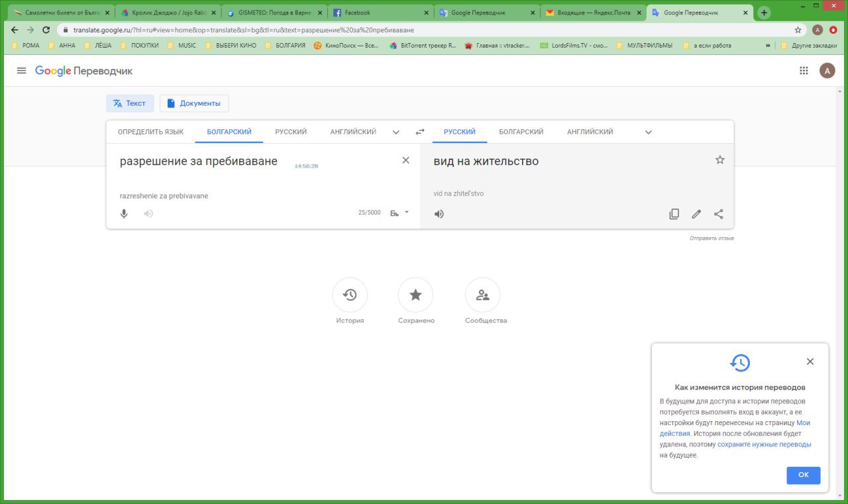Click Отправить отзыв feedback link
848x504 pixels.
tap(712, 238)
